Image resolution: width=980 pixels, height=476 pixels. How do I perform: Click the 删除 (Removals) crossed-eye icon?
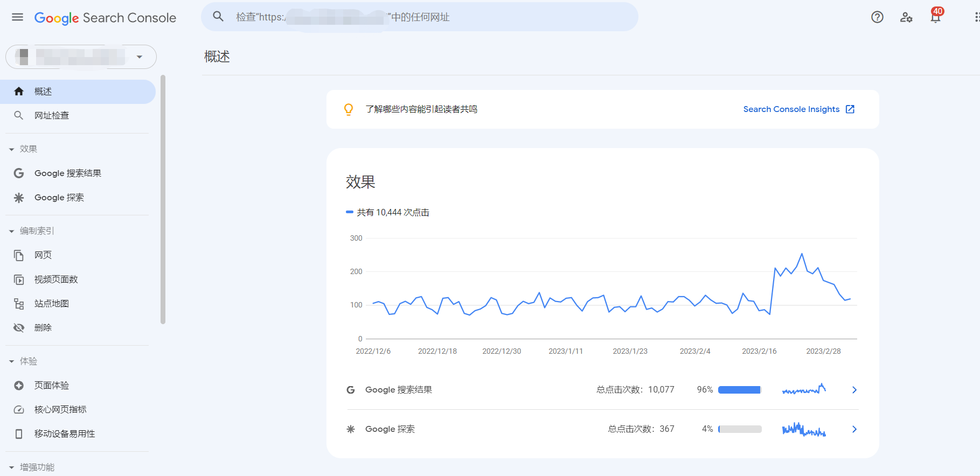tap(19, 328)
